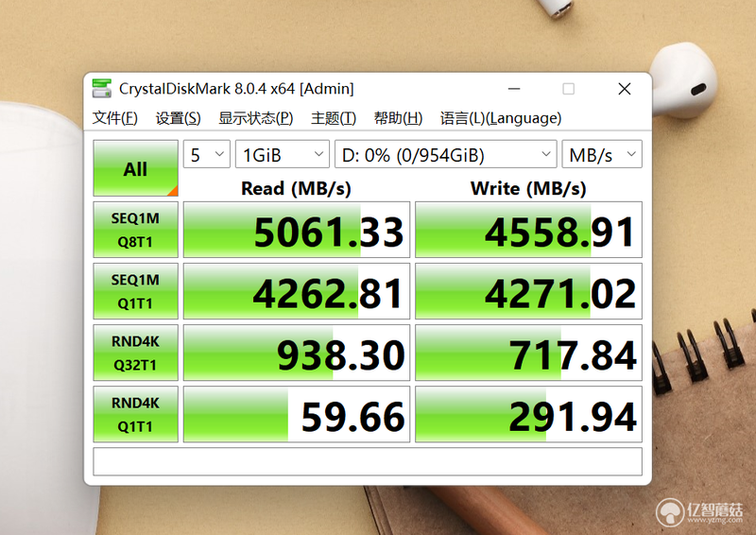This screenshot has height=535, width=756.
Task: Open the 主题(T) menu
Action: coord(334,118)
